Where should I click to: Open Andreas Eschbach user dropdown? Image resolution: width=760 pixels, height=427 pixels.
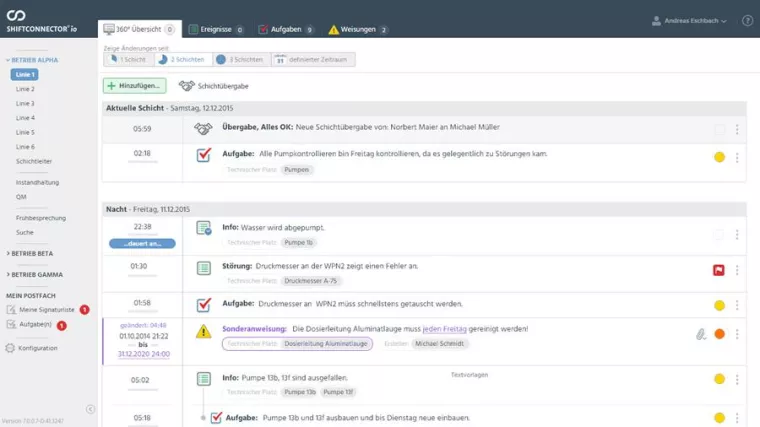(x=689, y=20)
